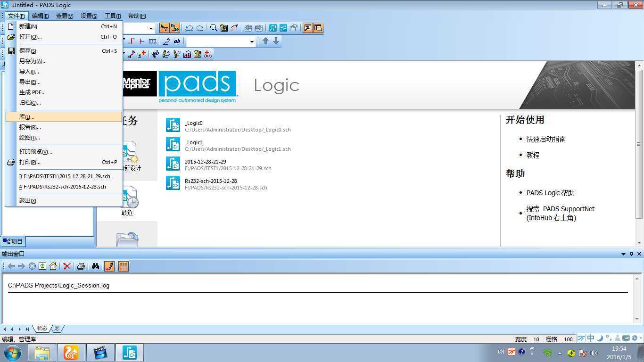Screen dimensions: 644x362
Task: Choose 退出 (Exit) in the File menu
Action: point(64,200)
